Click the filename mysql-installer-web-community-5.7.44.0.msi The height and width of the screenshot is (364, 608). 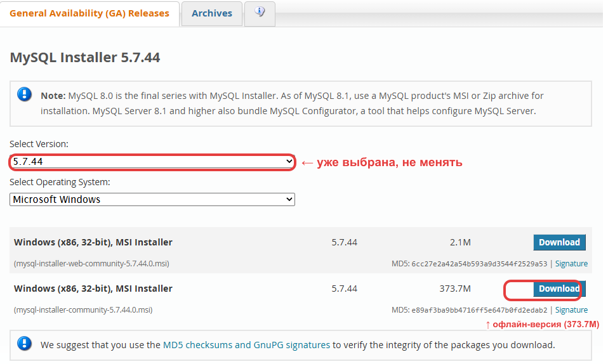[x=91, y=264]
